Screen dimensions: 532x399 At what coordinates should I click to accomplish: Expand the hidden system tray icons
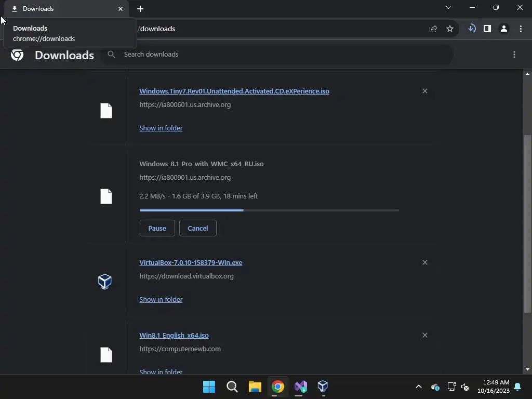pos(419,387)
